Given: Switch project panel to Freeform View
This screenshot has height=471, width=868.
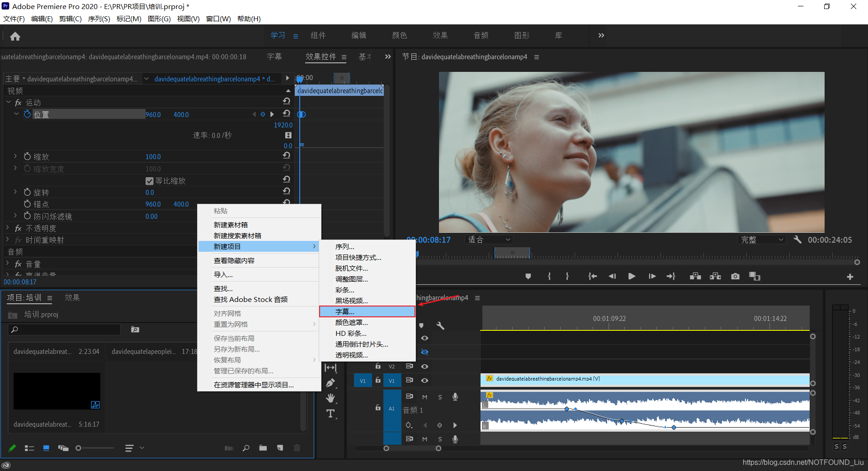Looking at the screenshot, I should pos(63,448).
